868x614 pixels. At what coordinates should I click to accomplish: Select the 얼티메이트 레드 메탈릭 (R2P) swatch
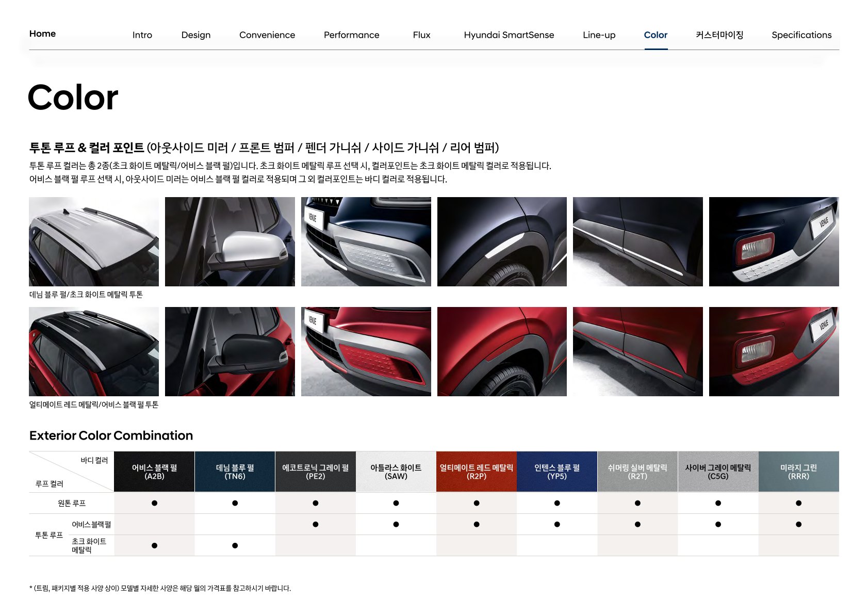pyautogui.click(x=476, y=472)
